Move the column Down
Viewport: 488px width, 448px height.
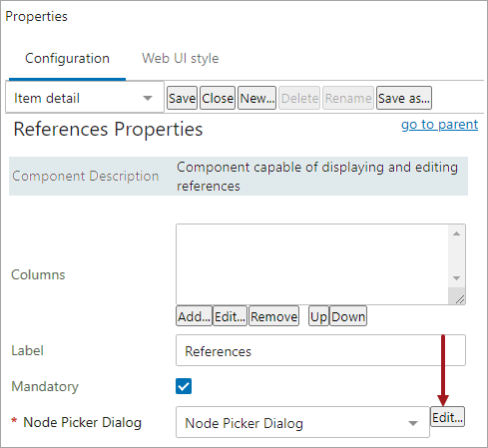tap(348, 316)
